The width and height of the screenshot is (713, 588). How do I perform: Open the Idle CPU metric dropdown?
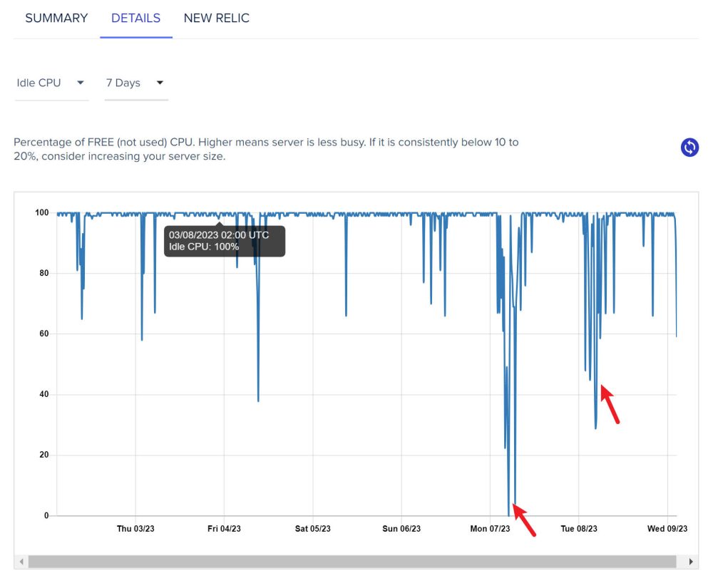tap(51, 83)
